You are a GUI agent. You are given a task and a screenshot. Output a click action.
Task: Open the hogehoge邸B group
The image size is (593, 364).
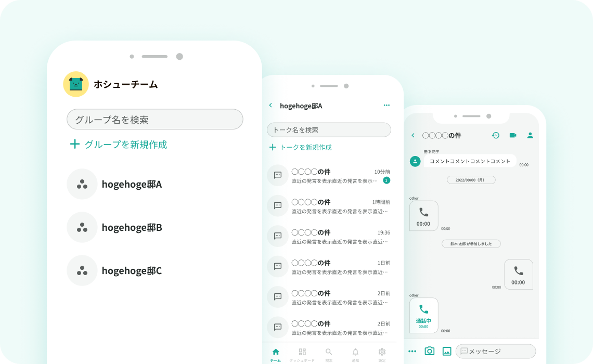click(132, 227)
